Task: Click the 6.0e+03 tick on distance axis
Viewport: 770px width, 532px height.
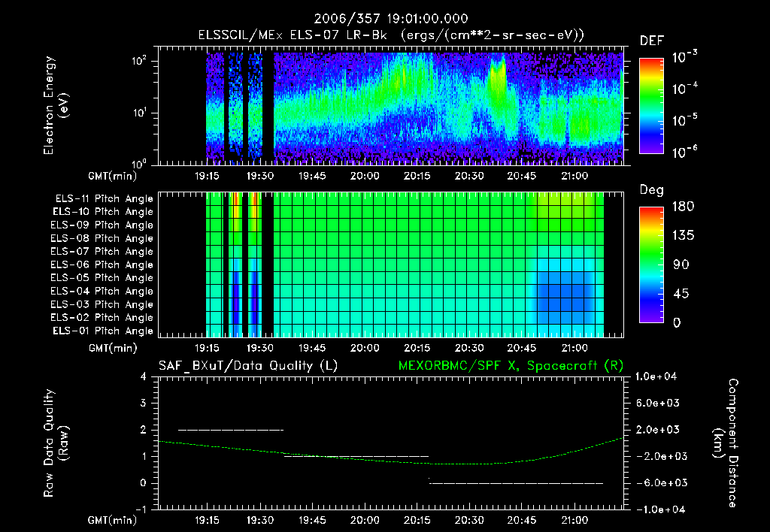Action: (657, 403)
